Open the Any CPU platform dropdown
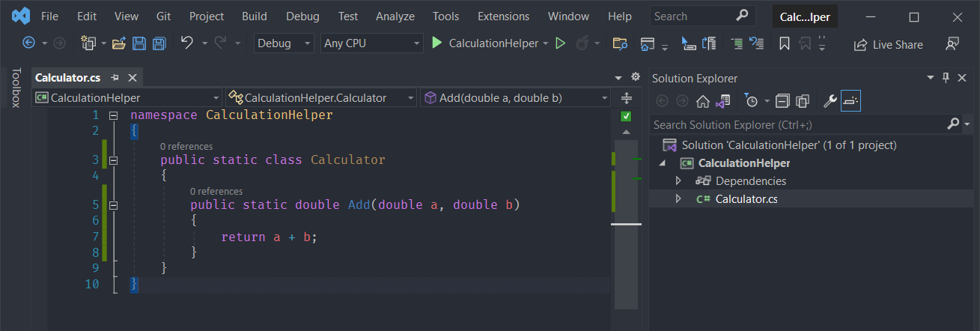Screen dimensions: 980x331 372,43
